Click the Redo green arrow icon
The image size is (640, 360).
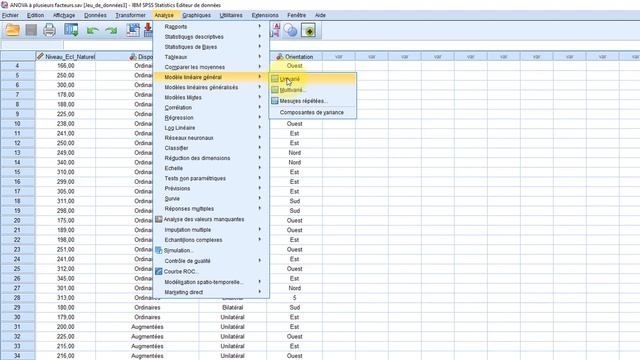pyautogui.click(x=111, y=31)
